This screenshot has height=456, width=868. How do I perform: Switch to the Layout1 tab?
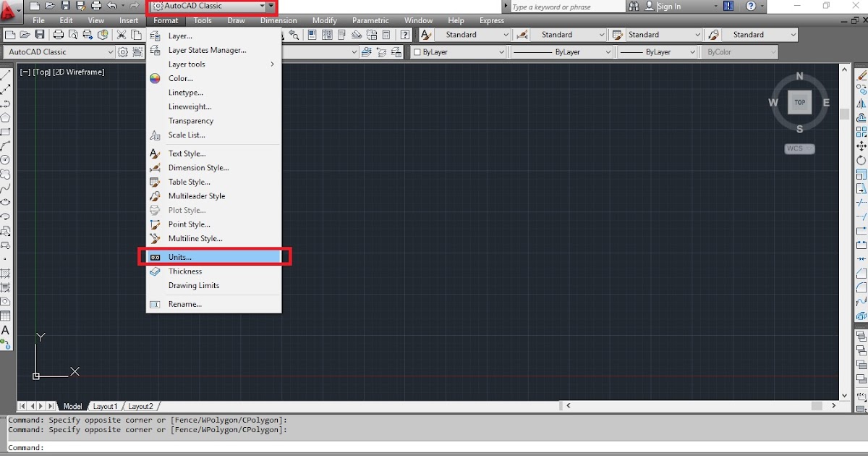pyautogui.click(x=106, y=406)
